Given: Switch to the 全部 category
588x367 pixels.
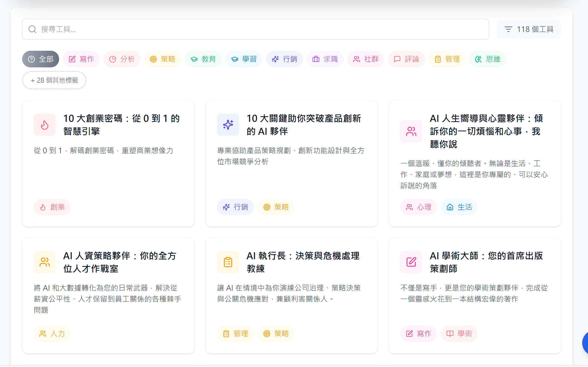Looking at the screenshot, I should [x=40, y=59].
